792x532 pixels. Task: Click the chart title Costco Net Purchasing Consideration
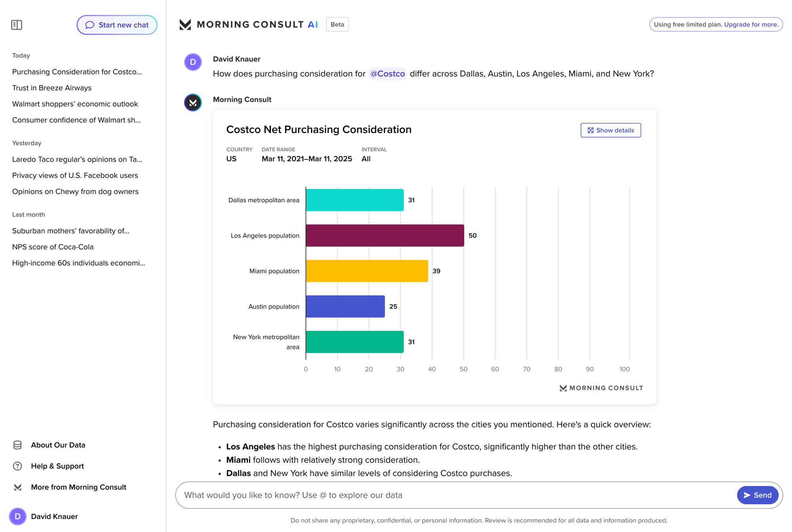pyautogui.click(x=319, y=129)
